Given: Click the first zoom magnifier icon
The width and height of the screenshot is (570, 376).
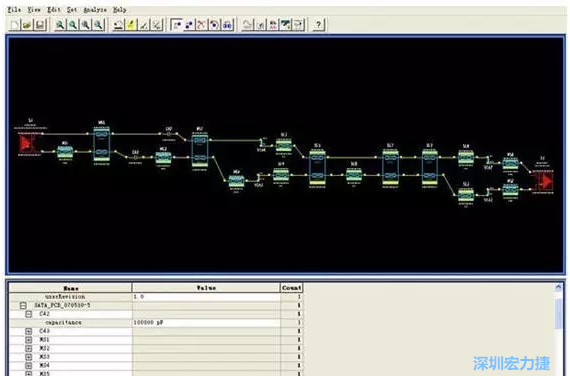Looking at the screenshot, I should point(60,25).
